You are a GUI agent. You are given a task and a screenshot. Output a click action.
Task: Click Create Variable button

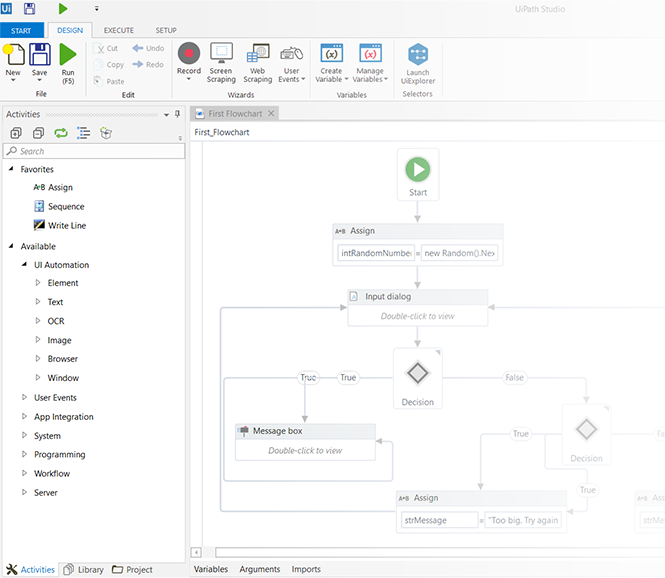[331, 63]
